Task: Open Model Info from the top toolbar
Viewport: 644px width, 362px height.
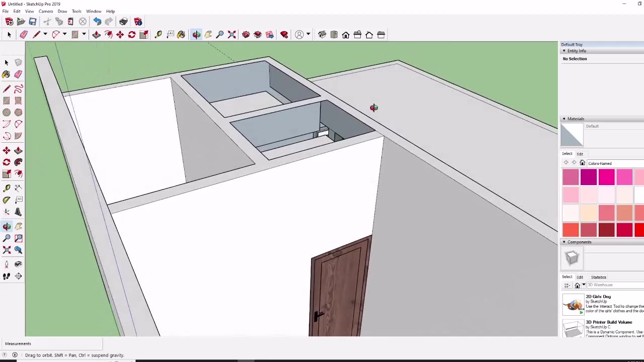Action: coord(138,22)
